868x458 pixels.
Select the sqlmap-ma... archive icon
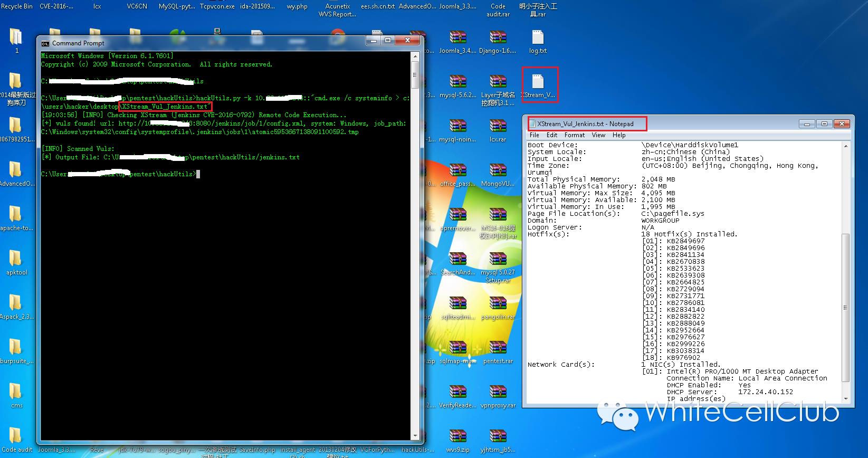(x=457, y=352)
